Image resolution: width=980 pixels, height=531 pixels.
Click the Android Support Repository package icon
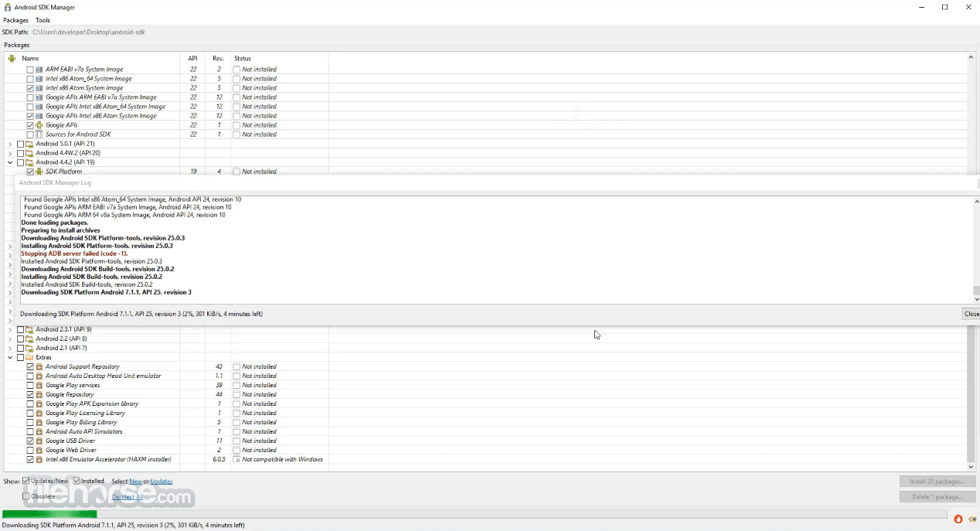[x=39, y=366]
